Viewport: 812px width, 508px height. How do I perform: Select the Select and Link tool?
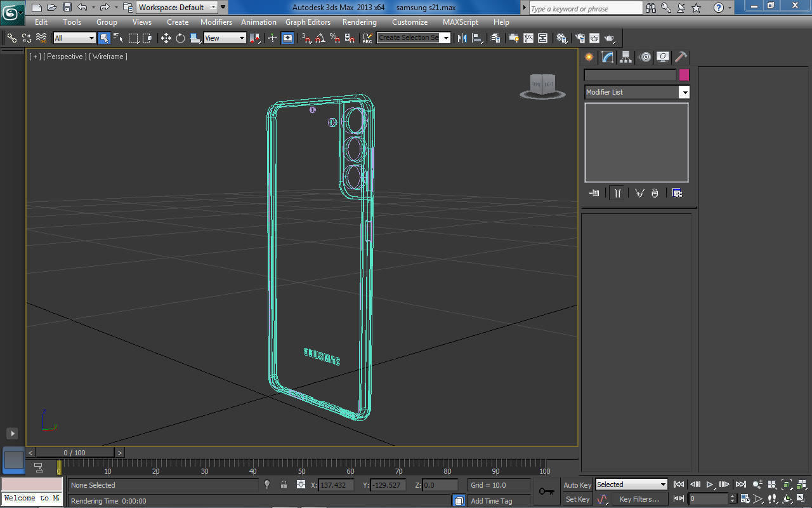11,38
